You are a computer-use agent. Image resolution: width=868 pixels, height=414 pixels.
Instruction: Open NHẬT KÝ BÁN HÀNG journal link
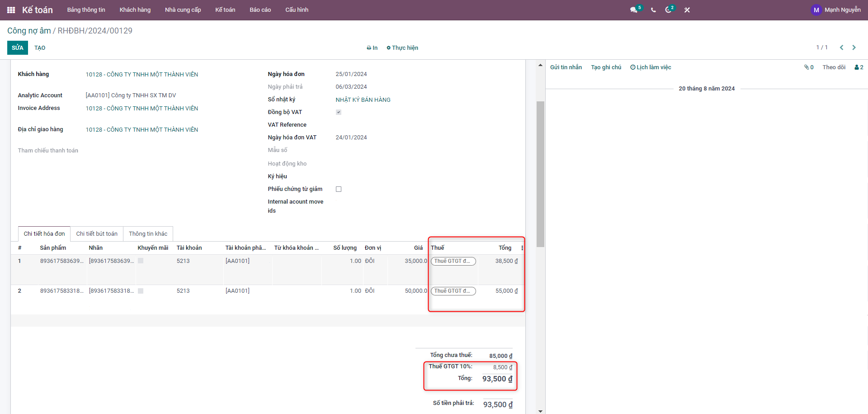click(x=363, y=100)
